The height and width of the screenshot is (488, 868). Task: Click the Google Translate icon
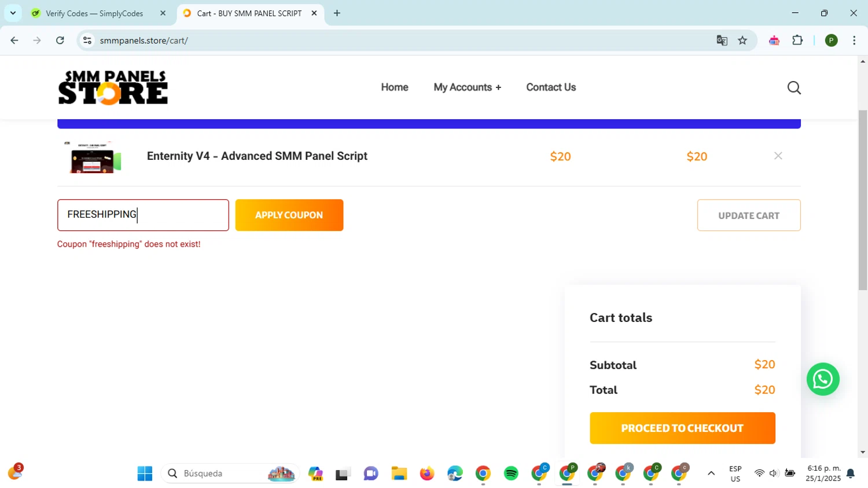722,41
